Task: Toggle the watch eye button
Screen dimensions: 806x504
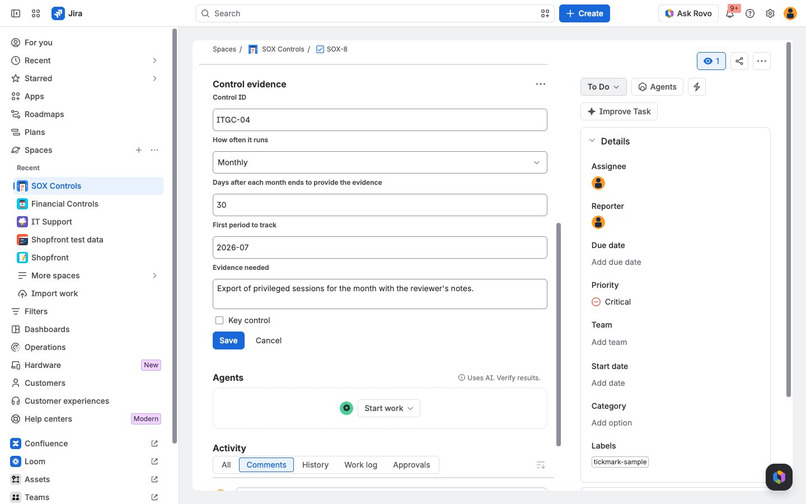Action: (711, 61)
